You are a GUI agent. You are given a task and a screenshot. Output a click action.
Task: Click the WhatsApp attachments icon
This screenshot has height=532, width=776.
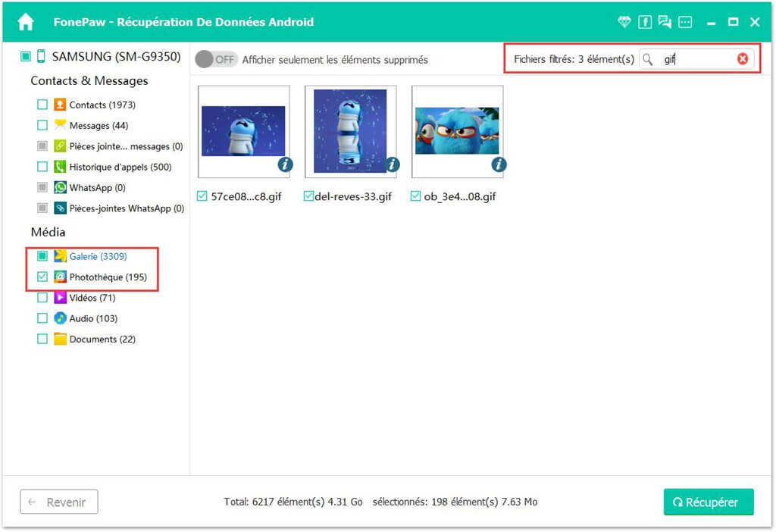pos(60,208)
